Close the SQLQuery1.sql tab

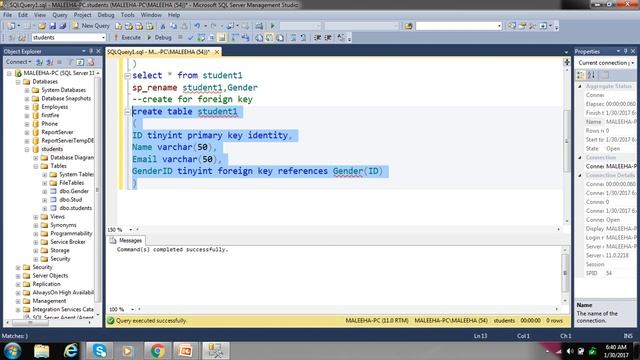pyautogui.click(x=217, y=52)
